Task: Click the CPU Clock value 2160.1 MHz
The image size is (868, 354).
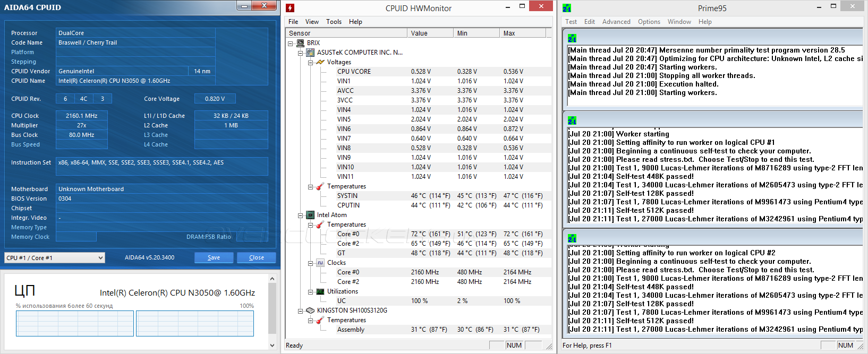Action: pos(82,116)
